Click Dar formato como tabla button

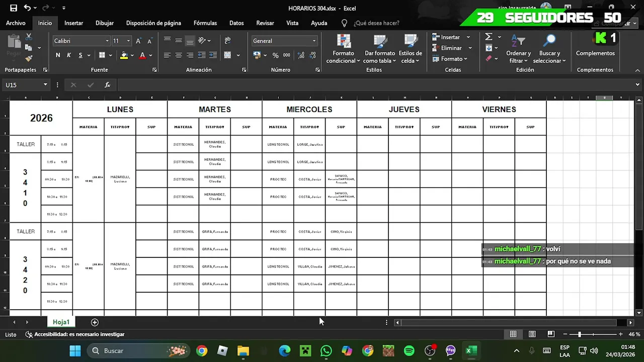(380, 49)
